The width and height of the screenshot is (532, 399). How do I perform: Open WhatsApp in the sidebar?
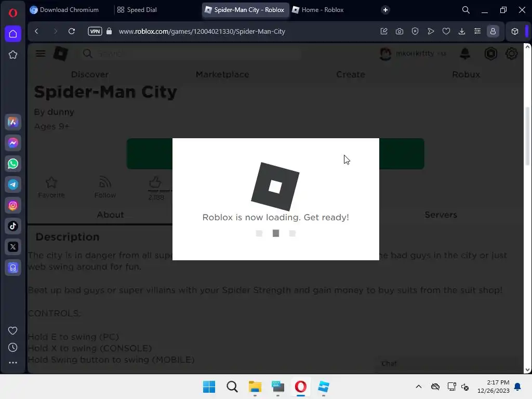[13, 164]
